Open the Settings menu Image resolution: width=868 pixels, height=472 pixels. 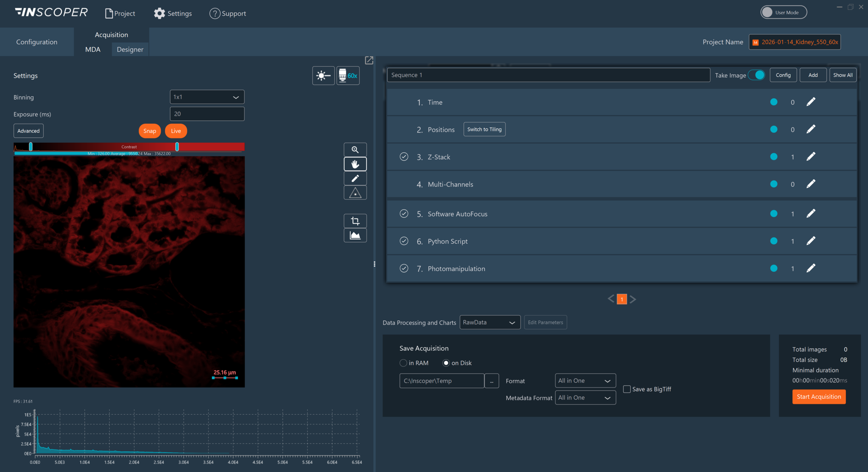pos(173,14)
